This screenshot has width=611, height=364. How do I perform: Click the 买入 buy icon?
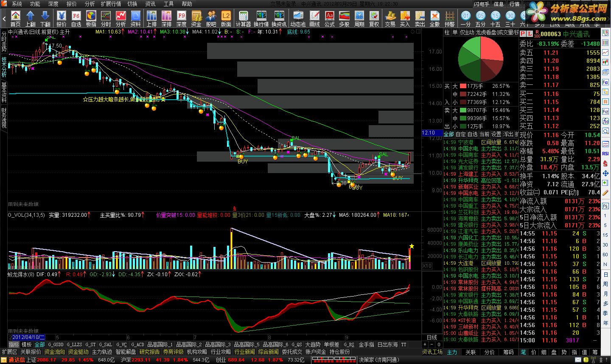coord(405,19)
